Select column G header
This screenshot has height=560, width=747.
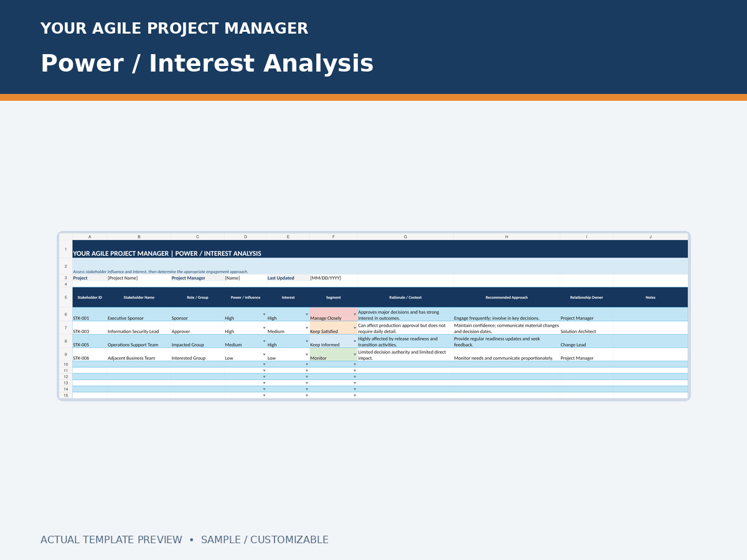click(x=405, y=237)
